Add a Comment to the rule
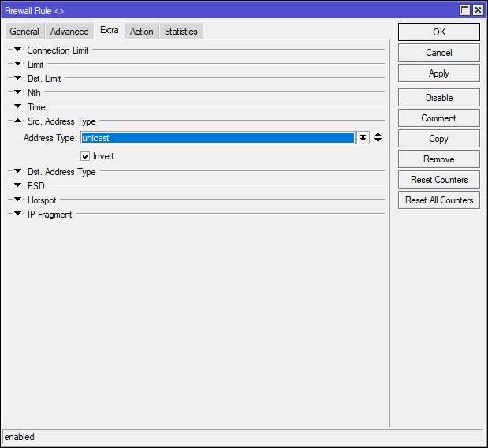 coord(439,118)
